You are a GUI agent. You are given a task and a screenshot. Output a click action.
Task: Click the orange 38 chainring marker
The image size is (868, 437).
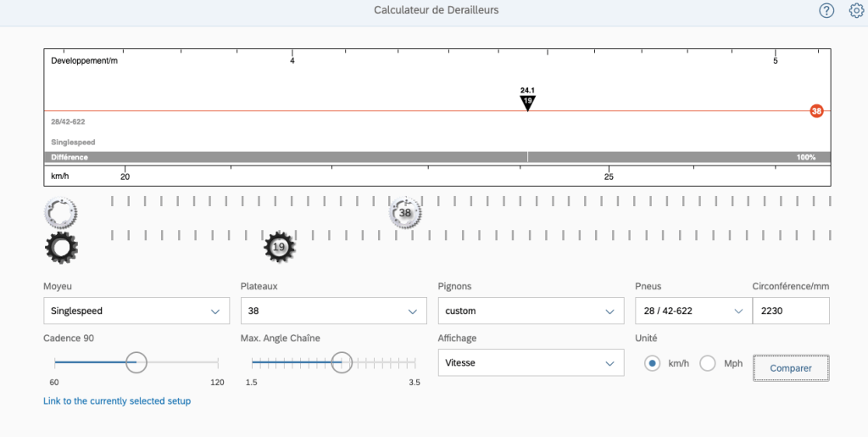[x=816, y=111]
